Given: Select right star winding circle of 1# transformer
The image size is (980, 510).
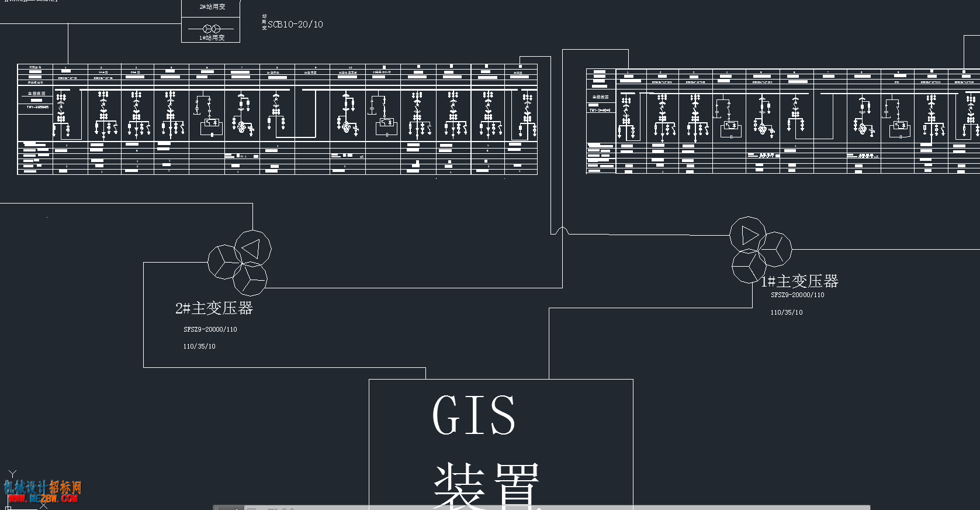Looking at the screenshot, I should 775,249.
